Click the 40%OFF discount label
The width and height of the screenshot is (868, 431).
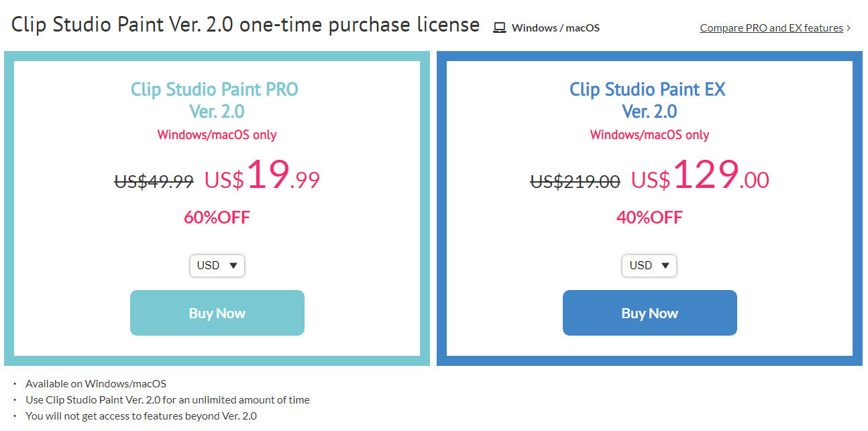649,217
